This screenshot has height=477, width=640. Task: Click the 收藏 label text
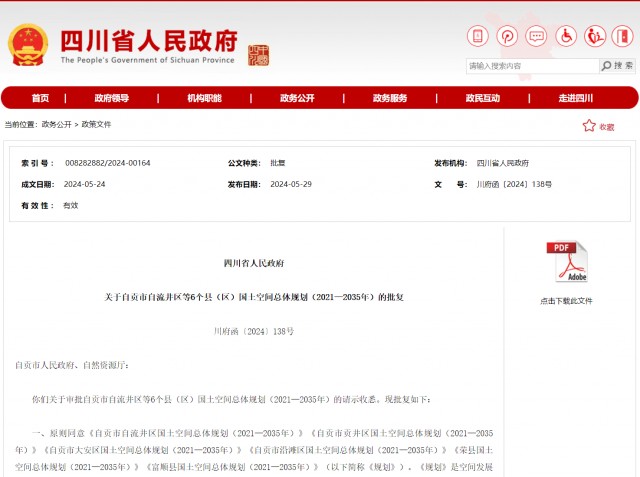(x=607, y=127)
